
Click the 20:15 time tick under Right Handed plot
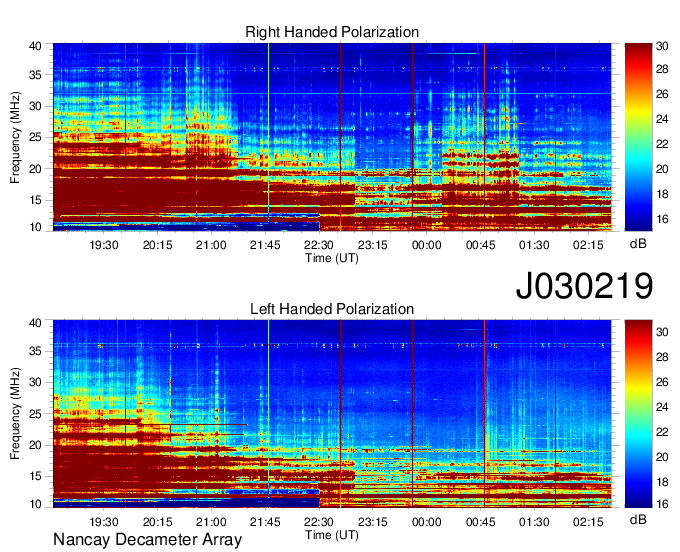tap(157, 245)
